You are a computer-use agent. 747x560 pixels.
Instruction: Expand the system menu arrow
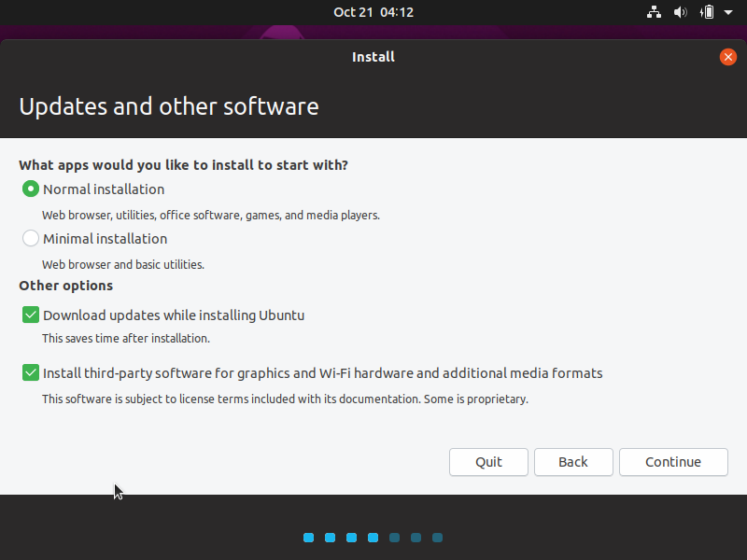[x=728, y=12]
